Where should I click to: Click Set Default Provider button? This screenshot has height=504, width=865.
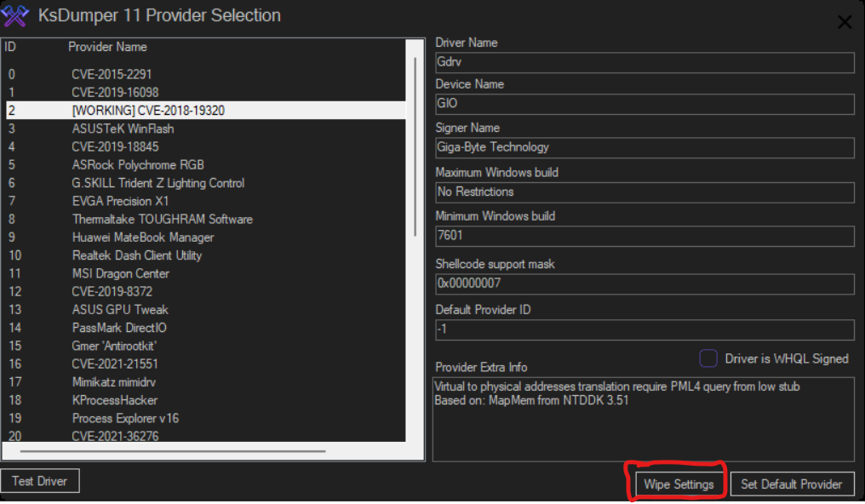[x=792, y=484]
